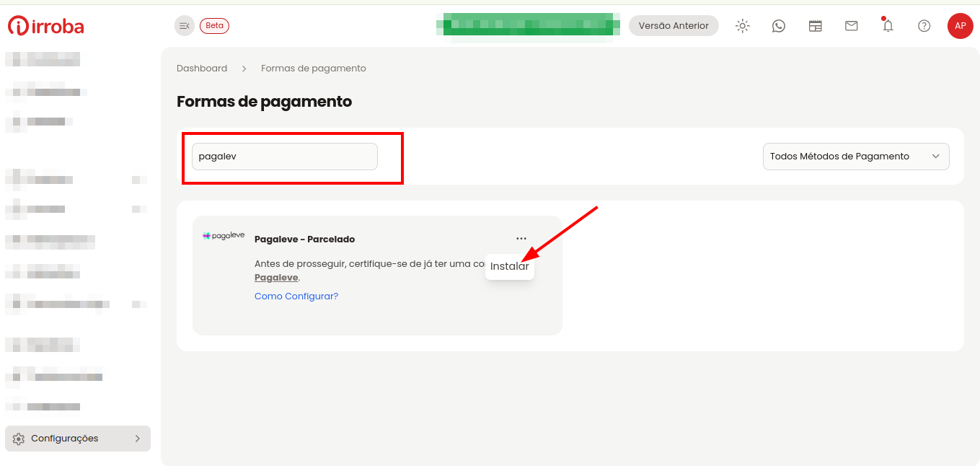Click the Configurações gear icon
This screenshot has height=466, width=980.
pyautogui.click(x=19, y=439)
